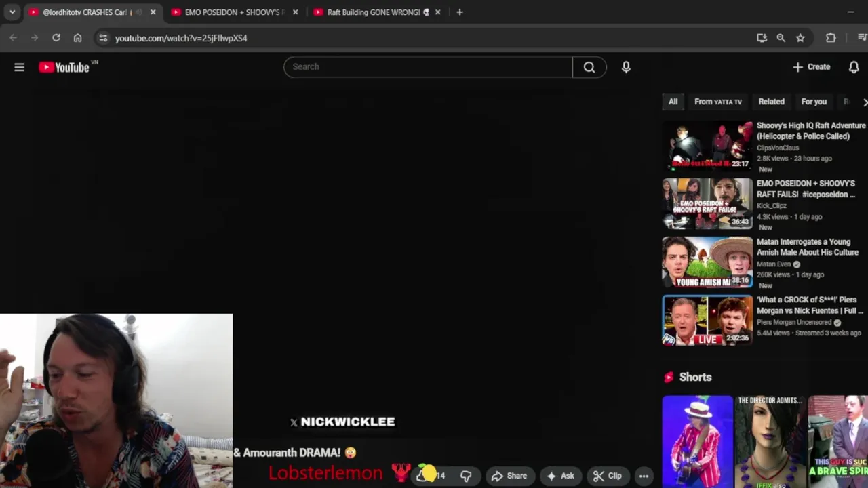Dislike this video
The image size is (868, 488).
(466, 476)
